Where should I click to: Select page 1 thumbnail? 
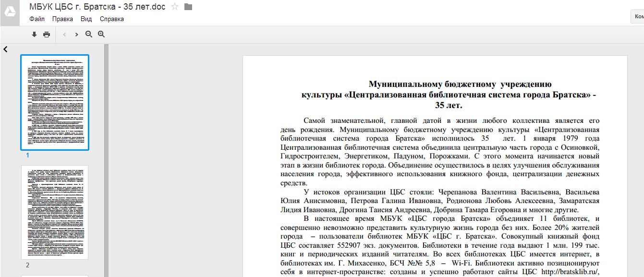click(55, 102)
